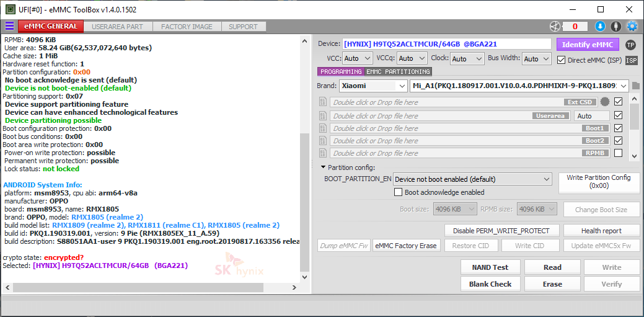The height and width of the screenshot is (317, 644).
Task: Click the app icon in title bar
Action: (x=9, y=9)
